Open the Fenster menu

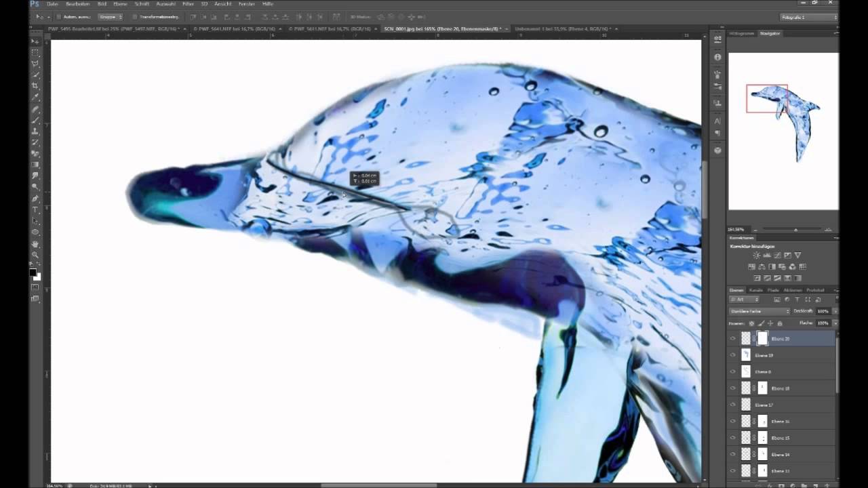(x=247, y=4)
